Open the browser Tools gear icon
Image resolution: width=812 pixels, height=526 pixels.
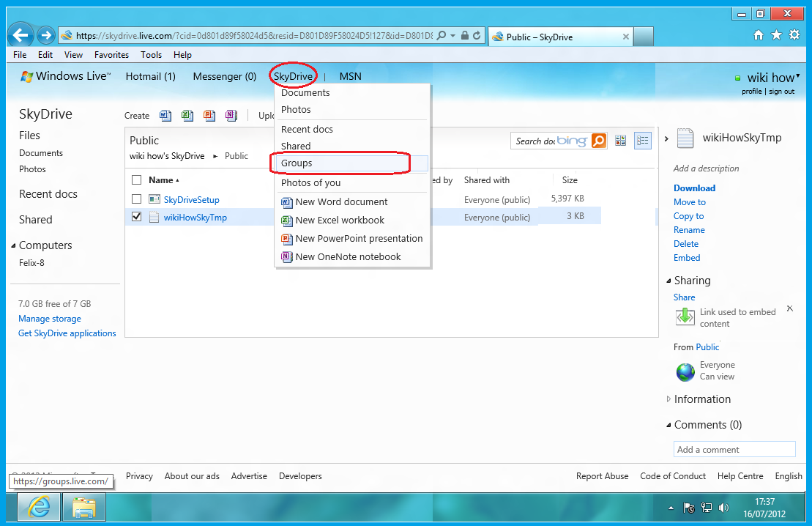(794, 35)
